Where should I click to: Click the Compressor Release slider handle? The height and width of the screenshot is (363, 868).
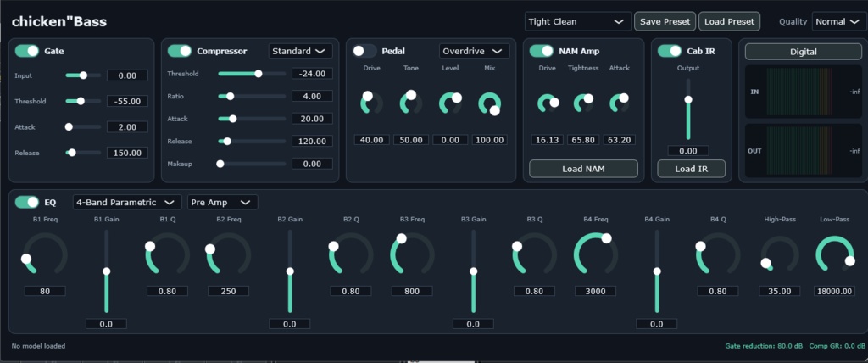click(x=227, y=142)
